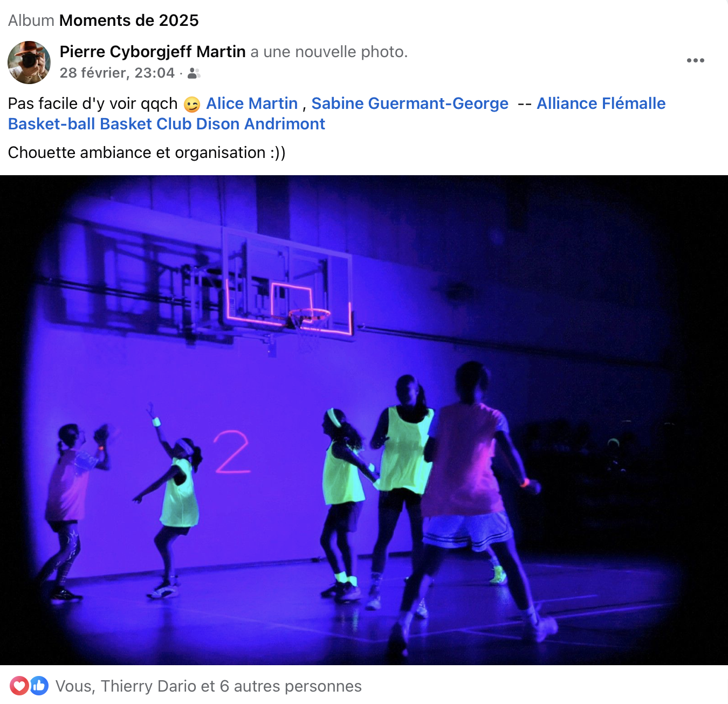Click the winking emoji in the caption

(x=192, y=104)
